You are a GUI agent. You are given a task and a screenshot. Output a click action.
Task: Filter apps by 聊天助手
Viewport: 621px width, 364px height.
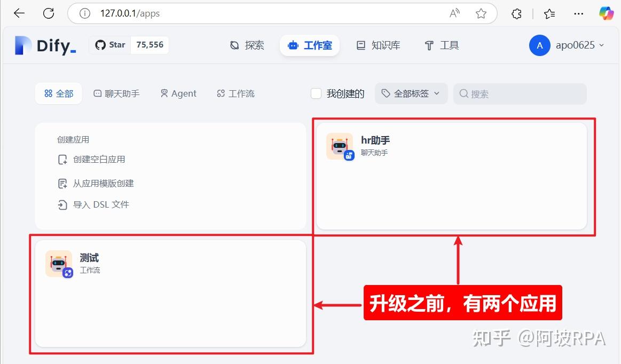click(116, 93)
